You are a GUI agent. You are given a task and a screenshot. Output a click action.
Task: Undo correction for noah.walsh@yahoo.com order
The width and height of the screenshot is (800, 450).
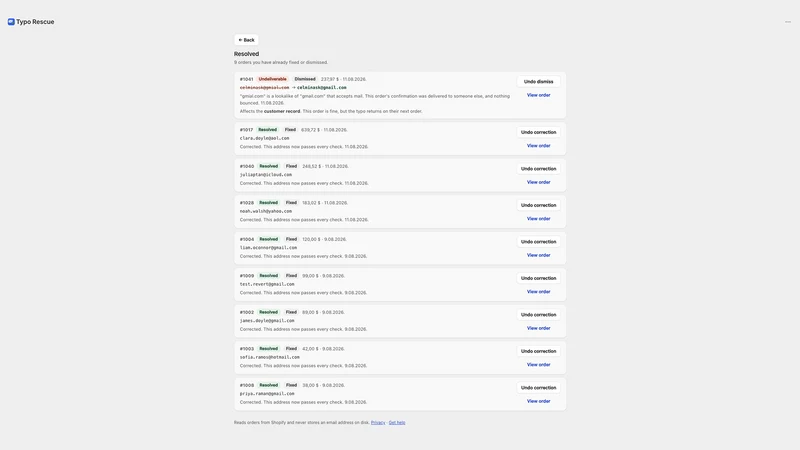(x=538, y=205)
